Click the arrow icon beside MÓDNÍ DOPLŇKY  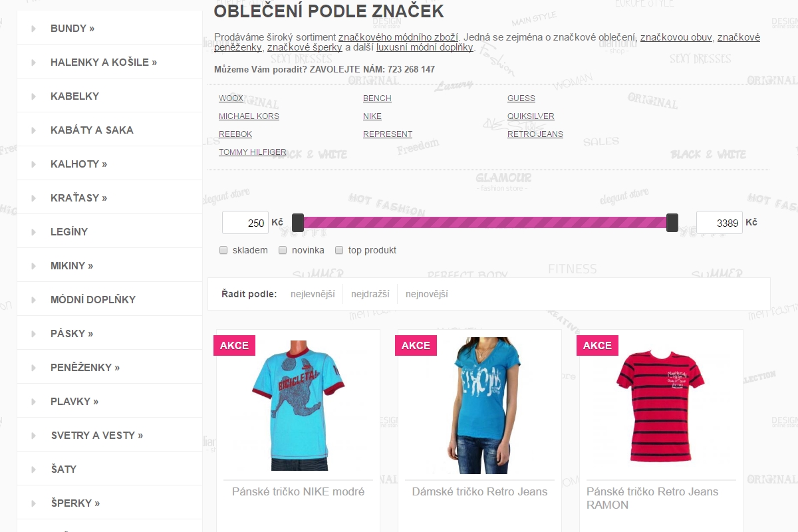(33, 300)
